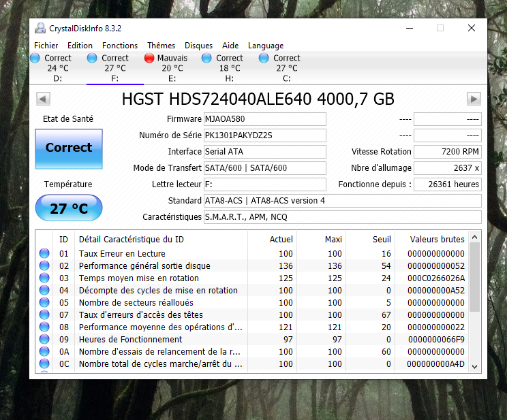507x420 pixels.
Task: Click the attribute list scrollbar thumb
Action: coord(475,277)
